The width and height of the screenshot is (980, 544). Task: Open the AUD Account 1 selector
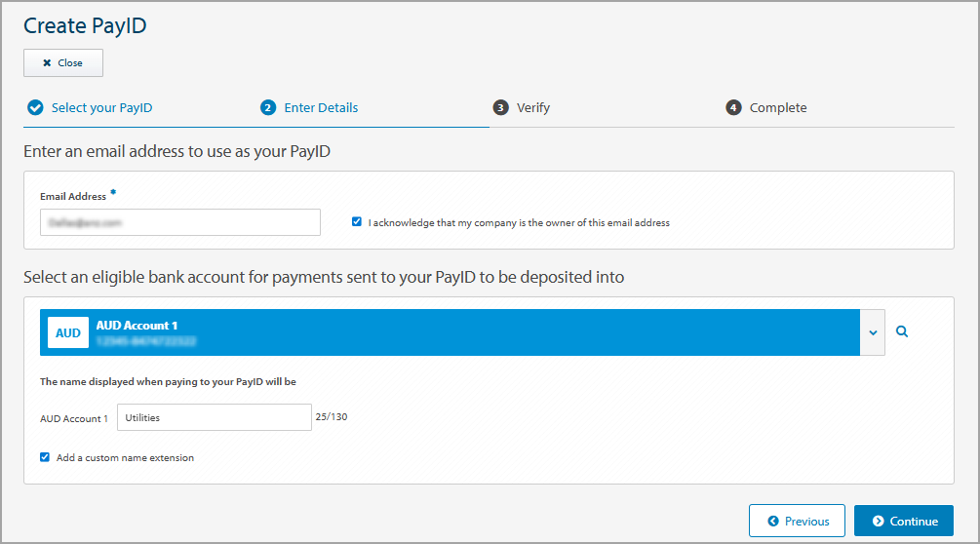click(x=449, y=332)
